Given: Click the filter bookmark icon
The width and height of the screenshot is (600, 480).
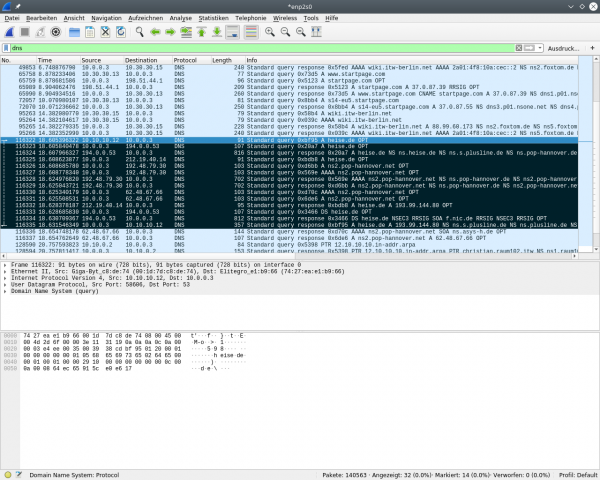Looking at the screenshot, I should point(7,47).
